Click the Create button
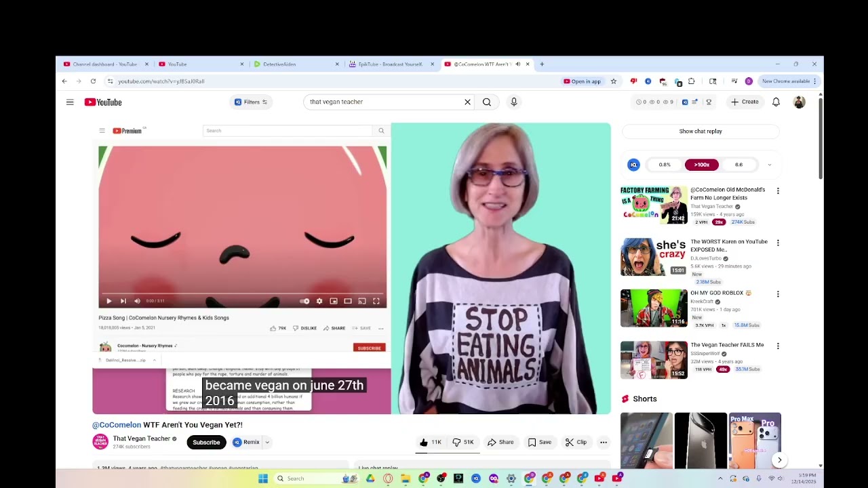Screen dimensions: 868x488 [745, 102]
